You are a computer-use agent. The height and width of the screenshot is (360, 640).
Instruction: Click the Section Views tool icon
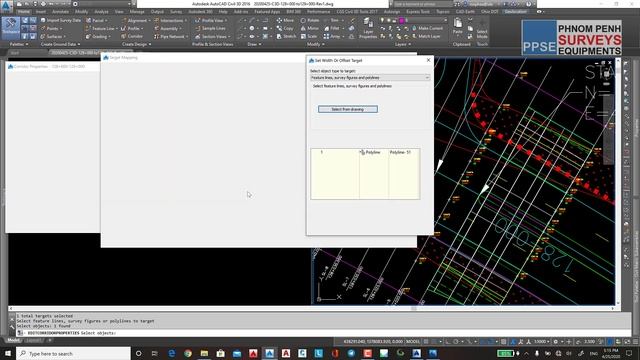198,36
